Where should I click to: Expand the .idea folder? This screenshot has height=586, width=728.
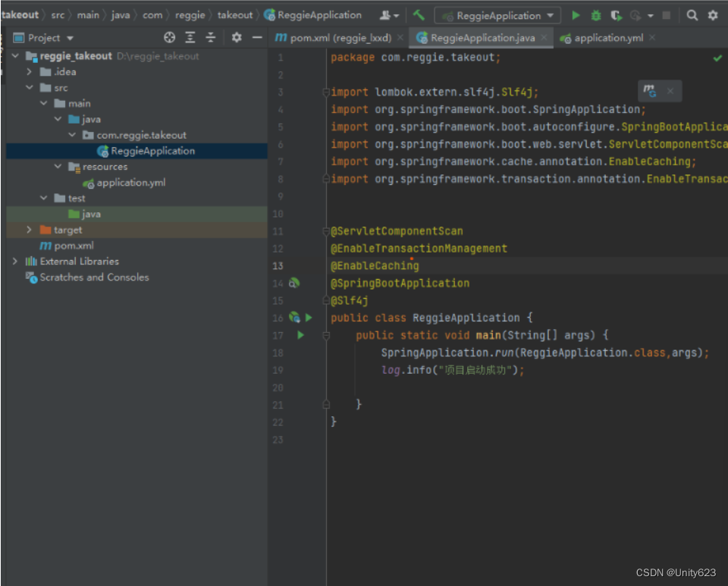(30, 71)
